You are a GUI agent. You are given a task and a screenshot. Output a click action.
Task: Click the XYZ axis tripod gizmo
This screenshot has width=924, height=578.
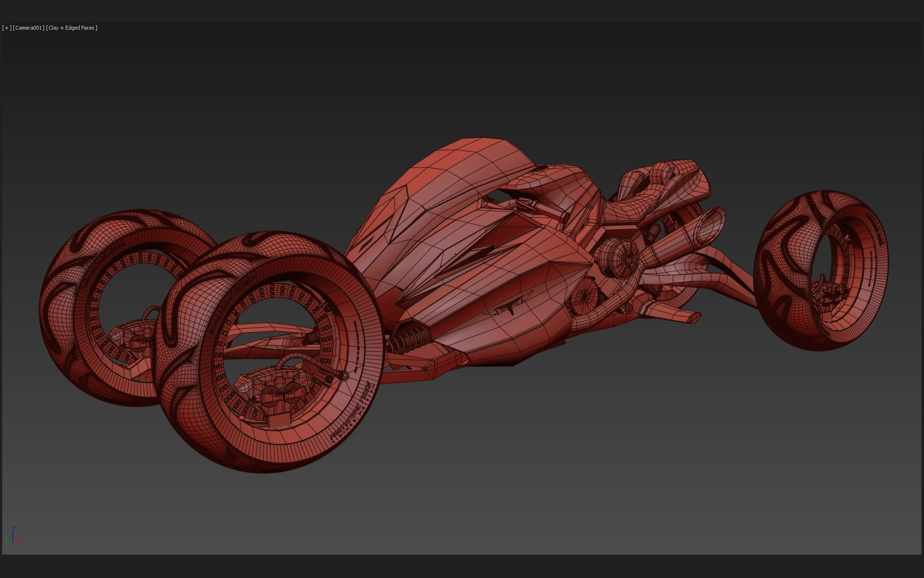point(14,536)
